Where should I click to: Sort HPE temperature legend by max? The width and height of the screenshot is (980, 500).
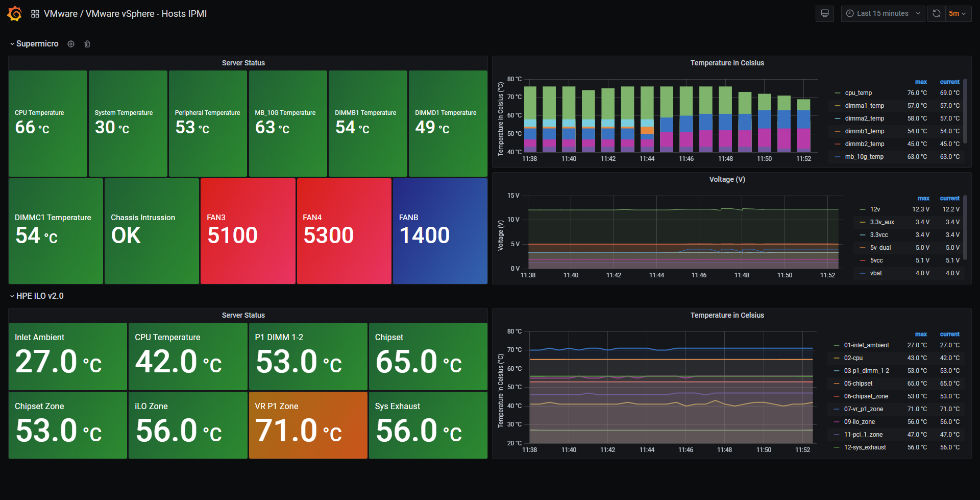tap(921, 334)
